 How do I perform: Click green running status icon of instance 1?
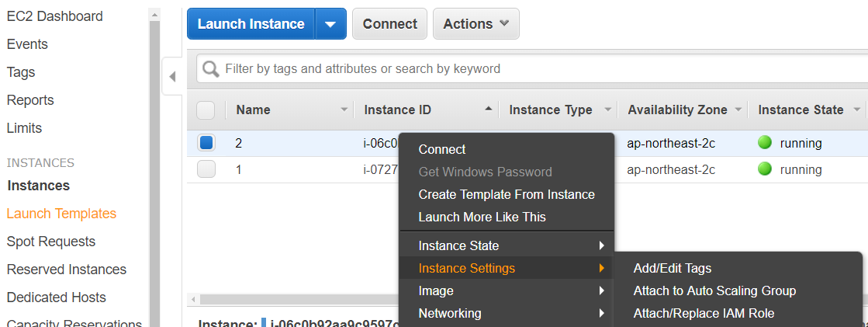(765, 169)
